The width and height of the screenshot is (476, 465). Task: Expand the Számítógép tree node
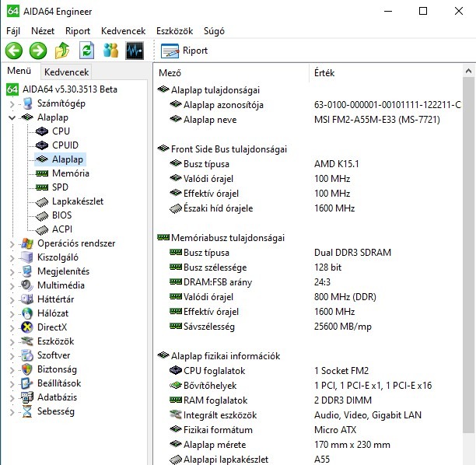pyautogui.click(x=12, y=104)
